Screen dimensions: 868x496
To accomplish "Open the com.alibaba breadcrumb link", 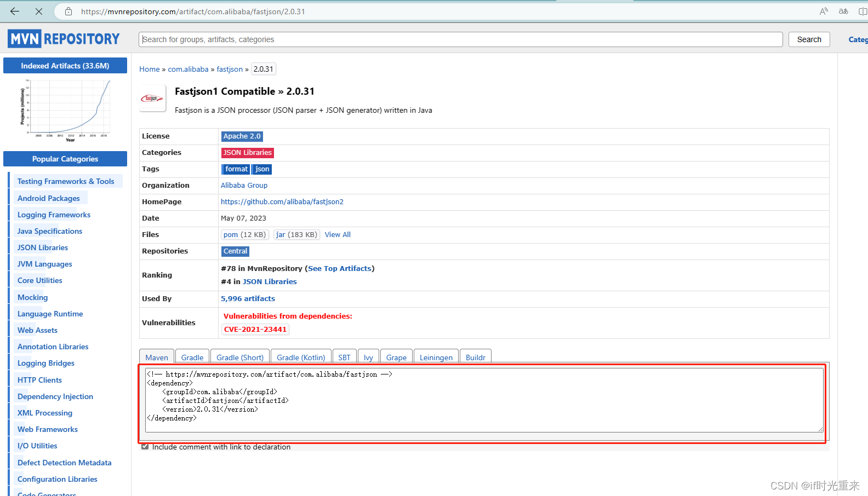I will [x=188, y=69].
